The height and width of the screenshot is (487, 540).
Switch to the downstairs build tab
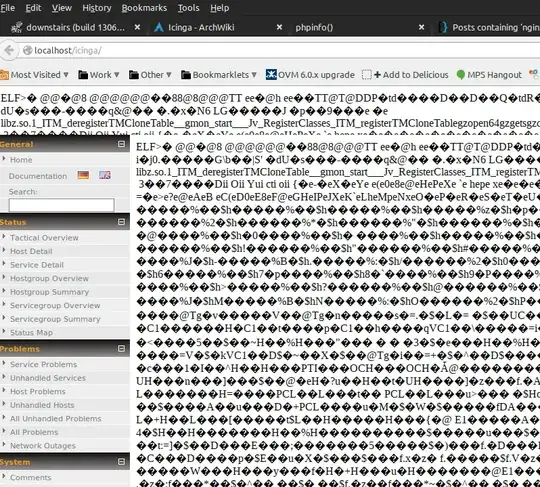click(75, 27)
